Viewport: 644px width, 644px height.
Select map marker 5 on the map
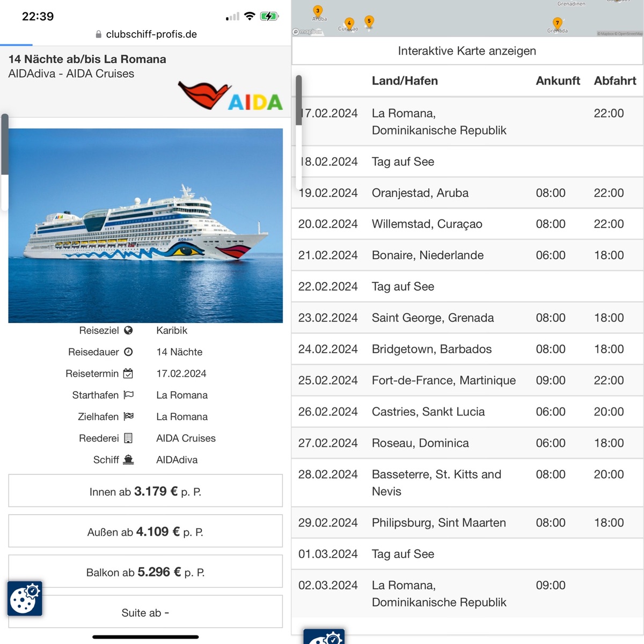pos(369,21)
